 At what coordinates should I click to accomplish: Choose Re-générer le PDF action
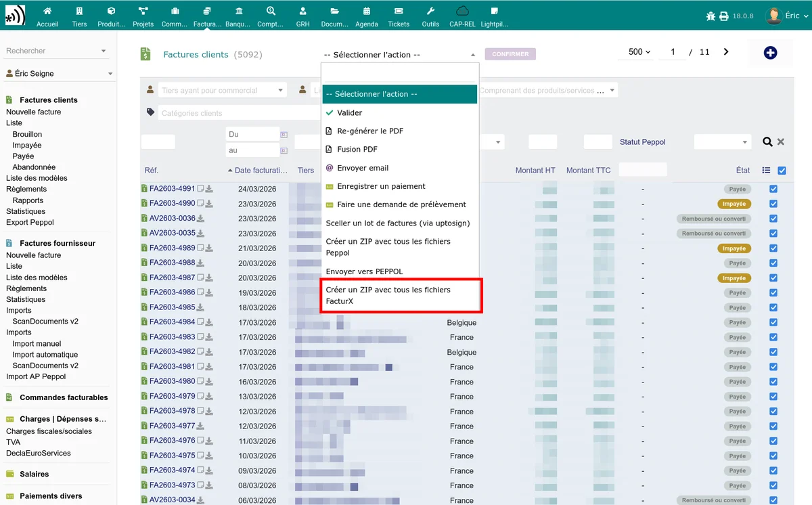point(400,131)
